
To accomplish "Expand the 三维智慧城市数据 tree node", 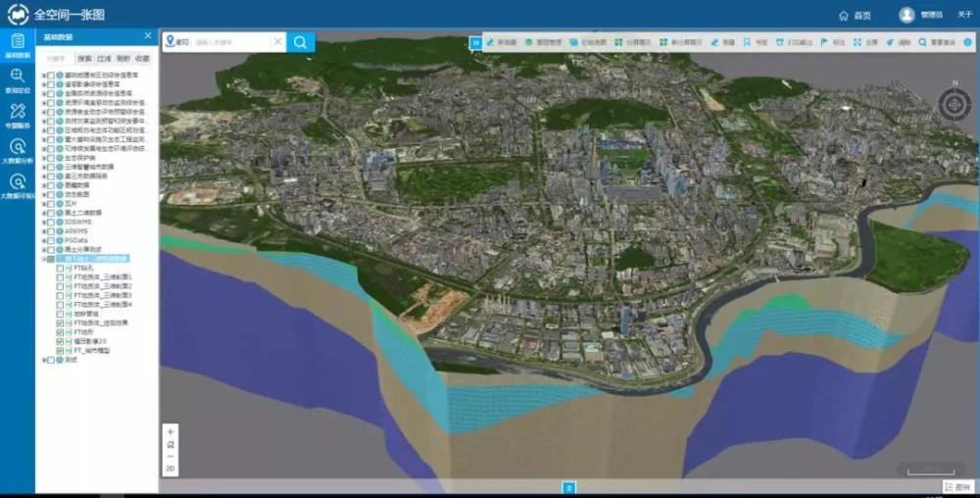I will [44, 167].
